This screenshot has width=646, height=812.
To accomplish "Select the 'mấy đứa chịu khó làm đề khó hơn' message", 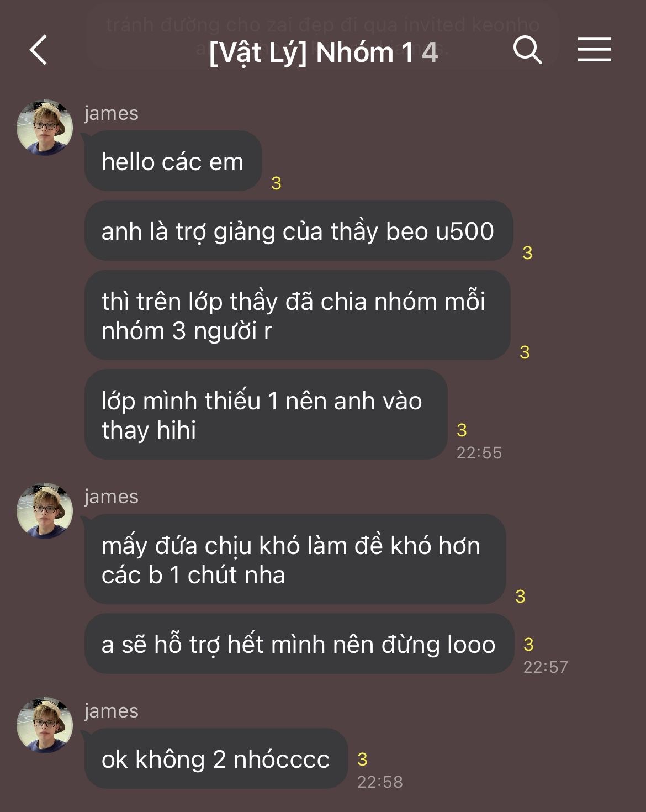I will click(x=295, y=560).
